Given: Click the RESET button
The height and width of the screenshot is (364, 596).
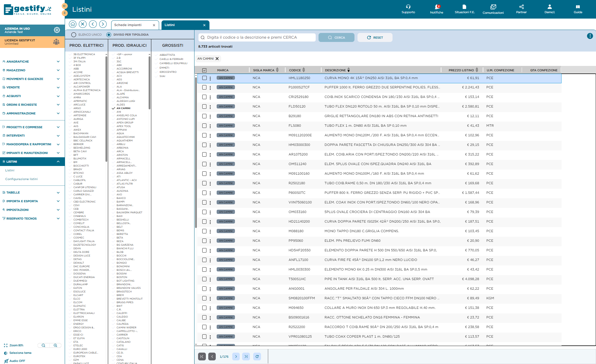Looking at the screenshot, I should pyautogui.click(x=375, y=38).
